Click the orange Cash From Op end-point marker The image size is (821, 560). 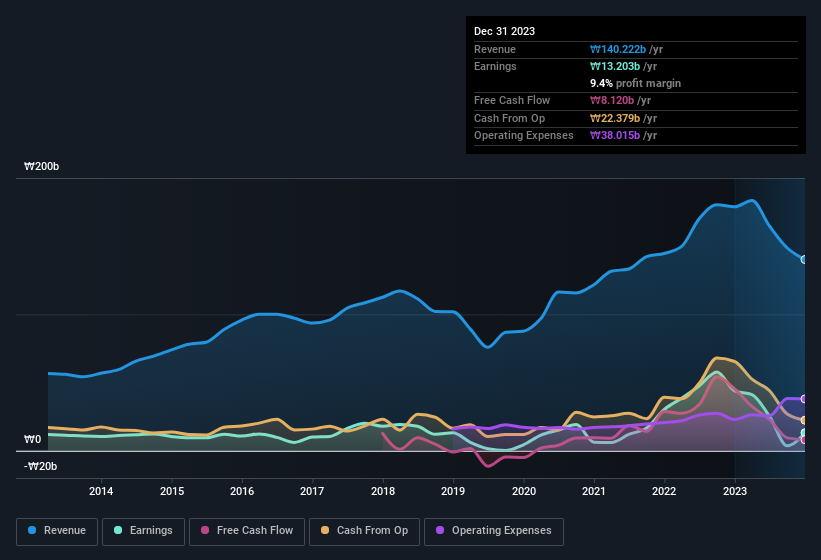point(804,420)
